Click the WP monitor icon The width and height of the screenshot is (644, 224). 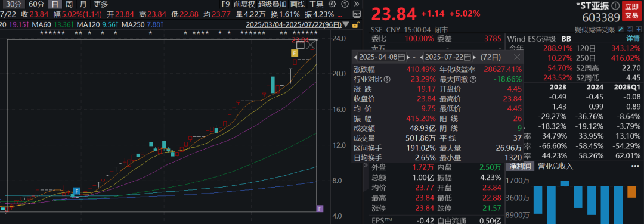357,14
